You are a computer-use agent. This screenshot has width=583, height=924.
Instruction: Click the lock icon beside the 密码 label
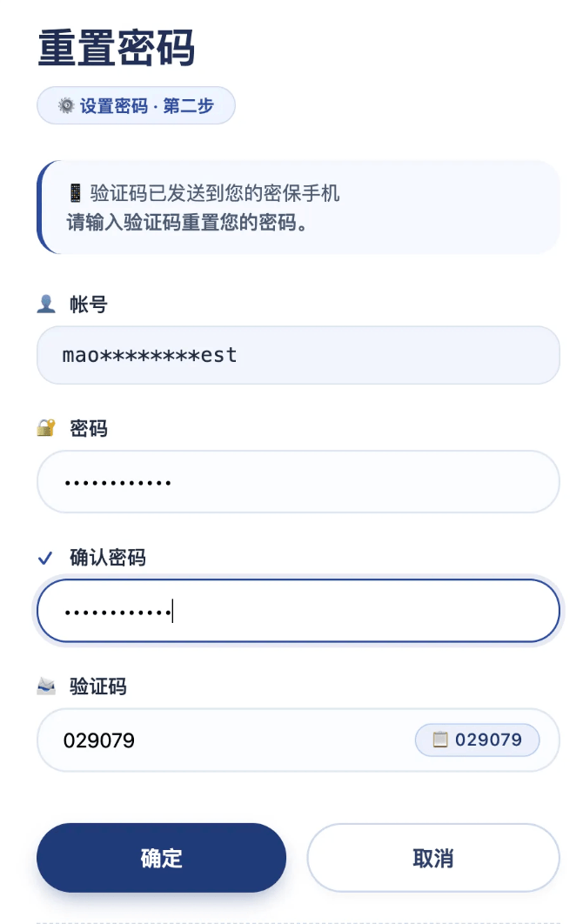45,428
